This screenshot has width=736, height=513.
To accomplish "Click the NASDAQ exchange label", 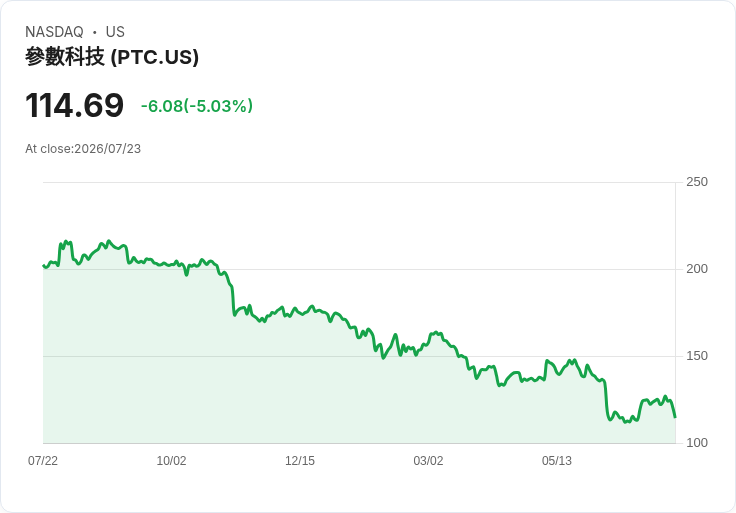I will [x=54, y=32].
